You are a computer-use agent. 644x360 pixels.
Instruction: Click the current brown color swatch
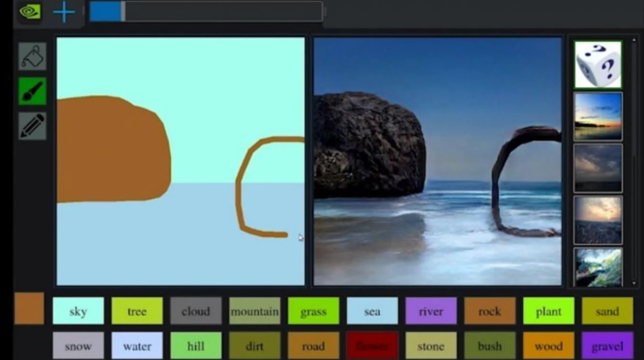(x=29, y=308)
